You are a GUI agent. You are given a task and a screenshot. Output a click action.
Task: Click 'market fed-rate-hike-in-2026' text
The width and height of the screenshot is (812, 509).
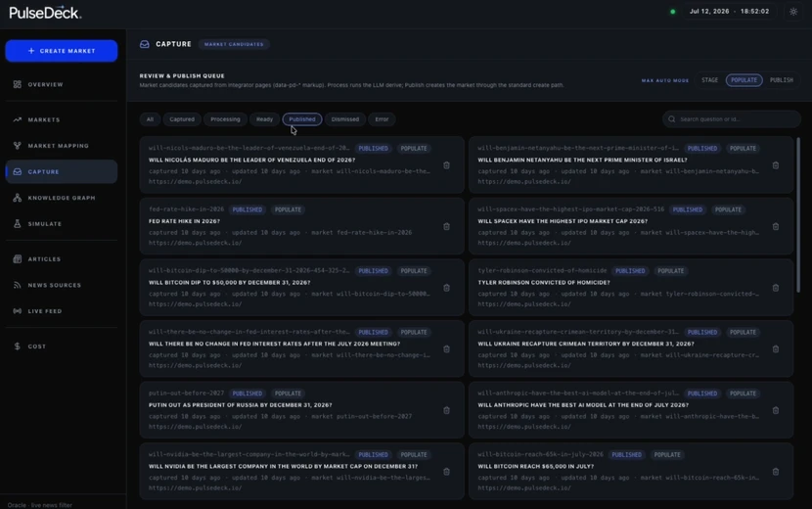coord(361,233)
